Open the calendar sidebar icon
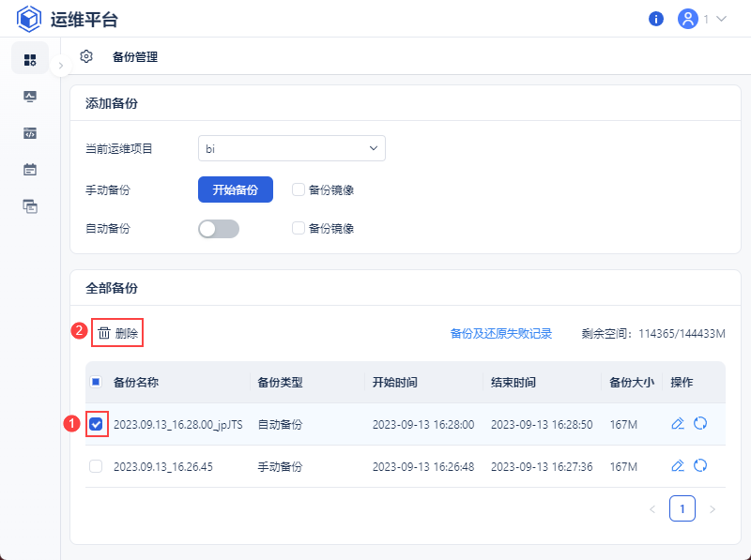The height and width of the screenshot is (560, 751). point(30,170)
